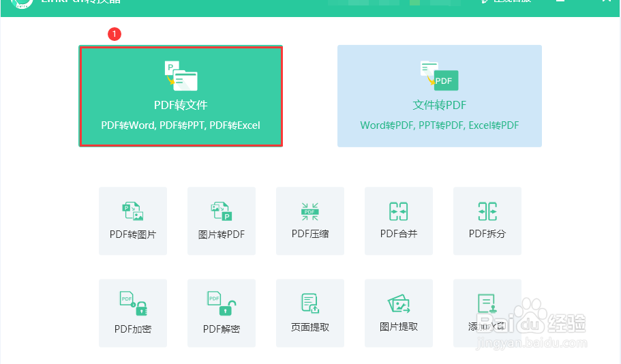This screenshot has width=621, height=364.
Task: Launch the 页面提取 page extraction tool
Action: click(x=310, y=313)
